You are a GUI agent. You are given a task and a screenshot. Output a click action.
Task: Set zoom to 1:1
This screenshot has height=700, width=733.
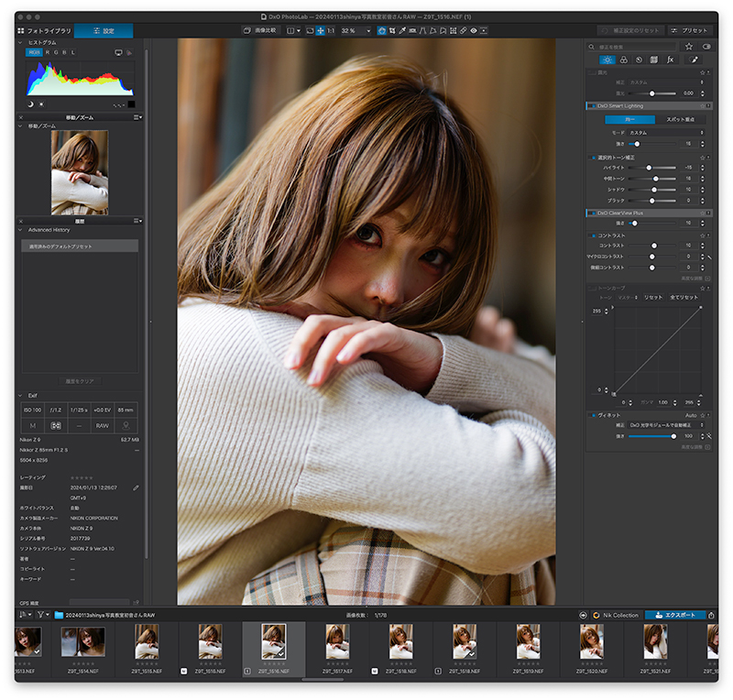tap(331, 31)
